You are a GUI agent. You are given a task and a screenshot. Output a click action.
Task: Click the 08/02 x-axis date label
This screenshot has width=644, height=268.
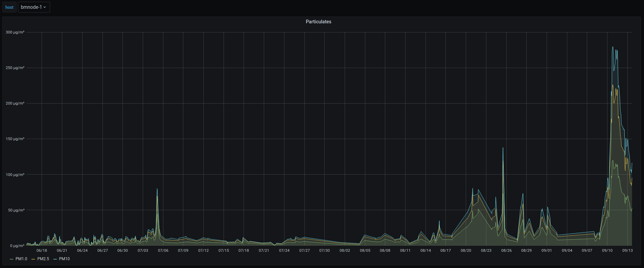pyautogui.click(x=345, y=250)
